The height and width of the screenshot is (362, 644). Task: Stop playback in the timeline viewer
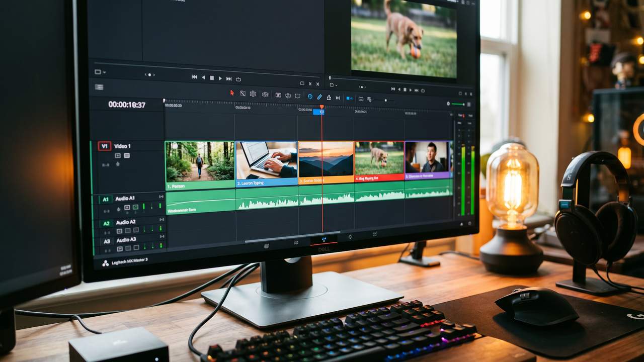point(405,89)
